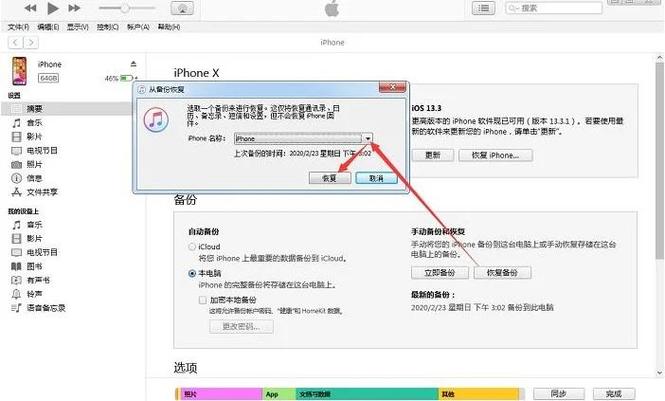Open the 显示(V) menu
The image size is (665, 401).
78,27
